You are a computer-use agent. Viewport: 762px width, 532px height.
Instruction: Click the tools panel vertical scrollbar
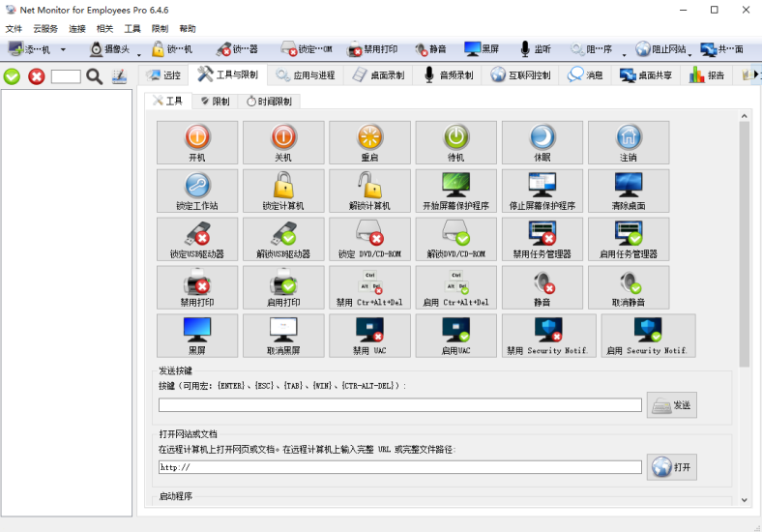pos(744,244)
